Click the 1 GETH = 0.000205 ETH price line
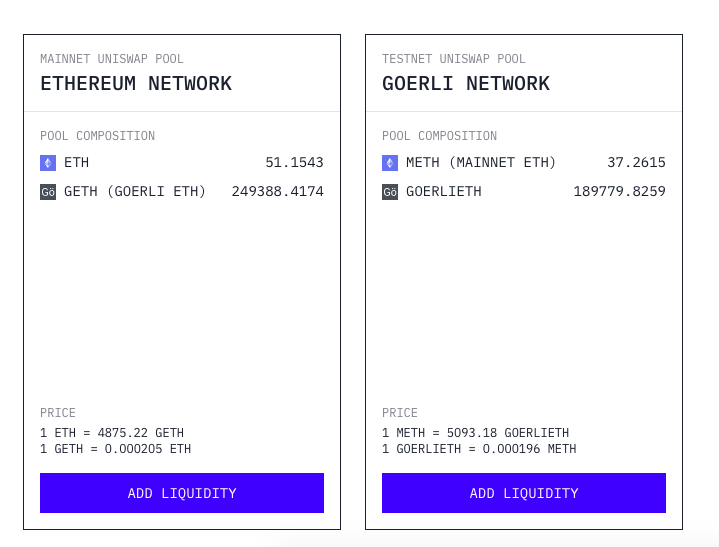This screenshot has width=719, height=547. pos(116,449)
